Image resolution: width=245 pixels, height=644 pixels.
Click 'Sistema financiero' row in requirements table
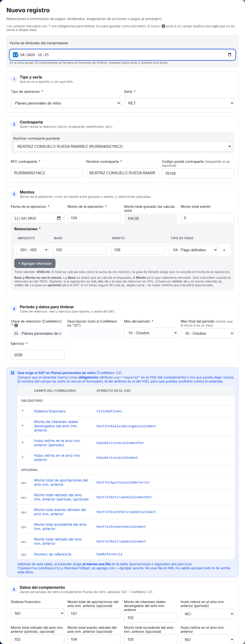point(126,411)
